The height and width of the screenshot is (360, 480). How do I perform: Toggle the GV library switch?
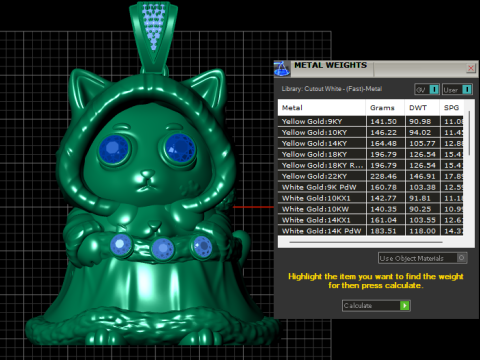427,89
